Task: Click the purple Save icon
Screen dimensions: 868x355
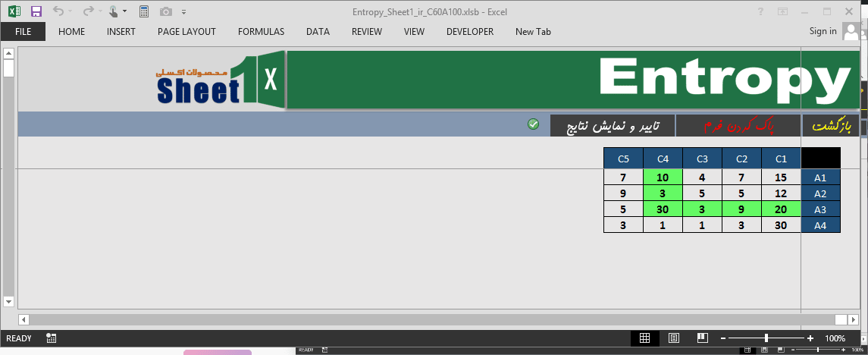Action: click(x=36, y=11)
